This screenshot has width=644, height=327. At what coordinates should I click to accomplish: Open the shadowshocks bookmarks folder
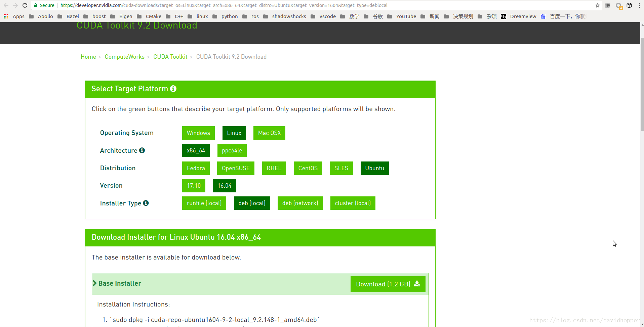(285, 16)
